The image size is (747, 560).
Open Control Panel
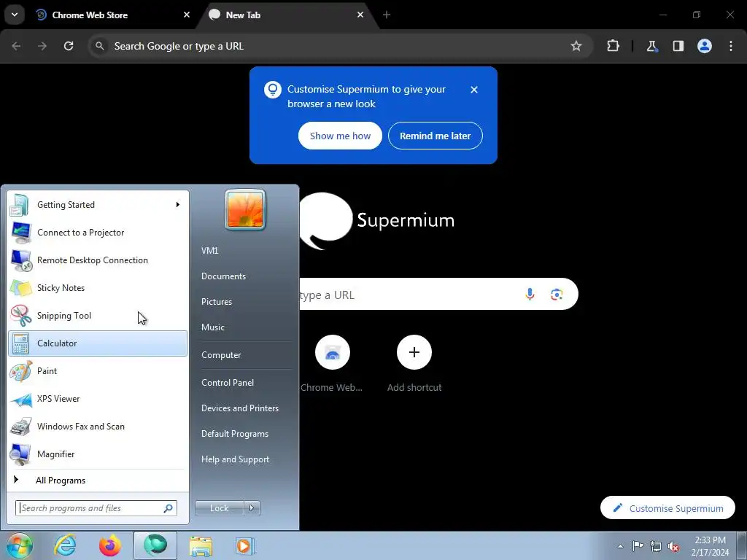[x=228, y=383]
